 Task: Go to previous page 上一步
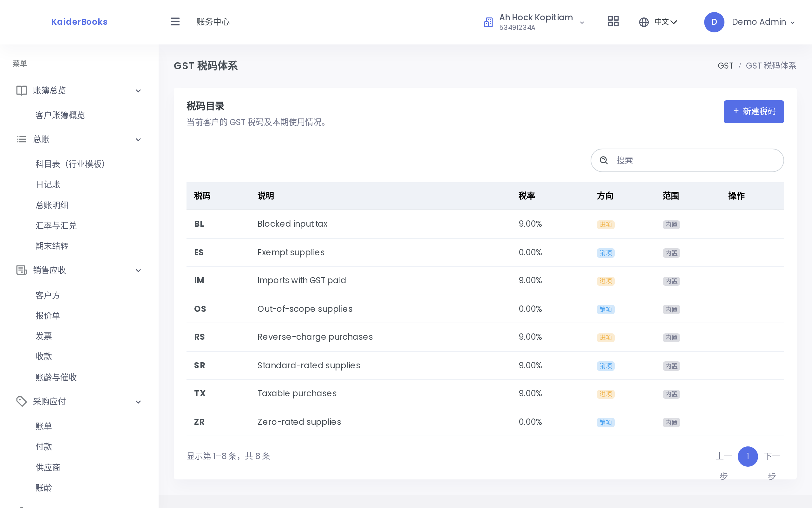click(x=724, y=466)
